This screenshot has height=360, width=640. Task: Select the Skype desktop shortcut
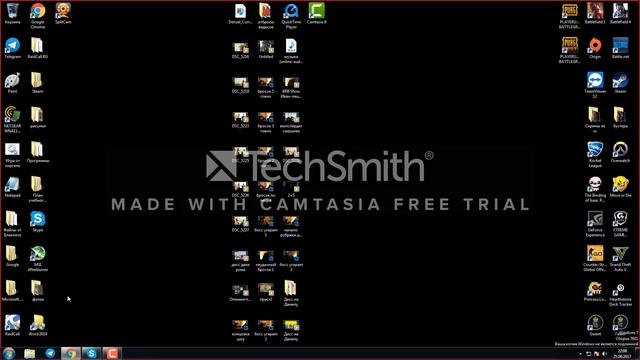click(x=38, y=222)
